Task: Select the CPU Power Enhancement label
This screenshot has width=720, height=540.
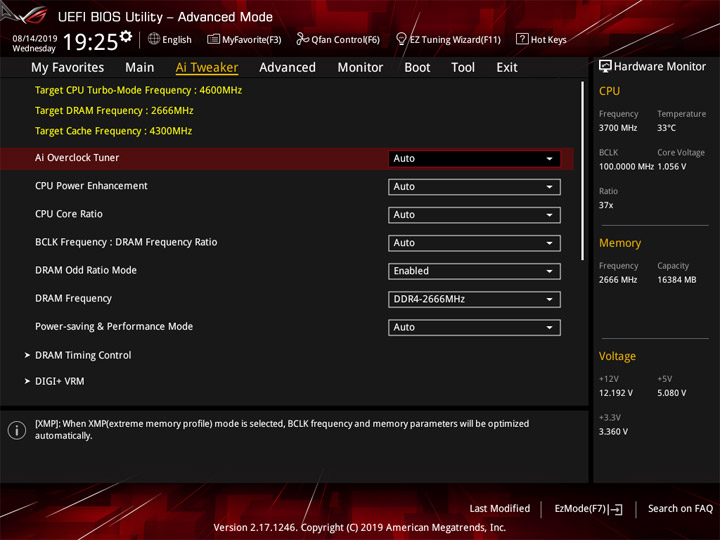Action: [91, 186]
